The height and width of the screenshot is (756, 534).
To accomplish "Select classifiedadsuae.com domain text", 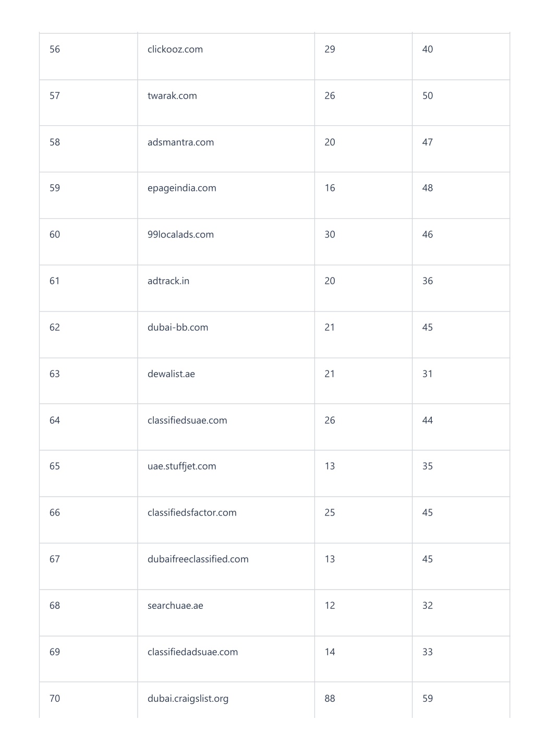I will [192, 652].
